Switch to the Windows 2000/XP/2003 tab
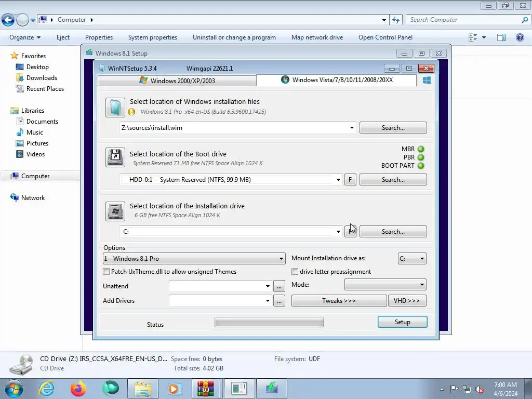 [x=177, y=81]
